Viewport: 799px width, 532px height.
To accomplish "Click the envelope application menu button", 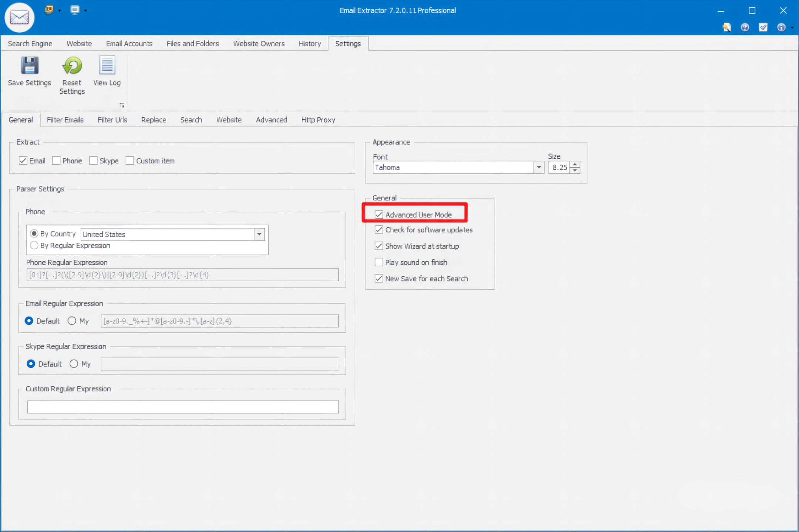I will [20, 17].
